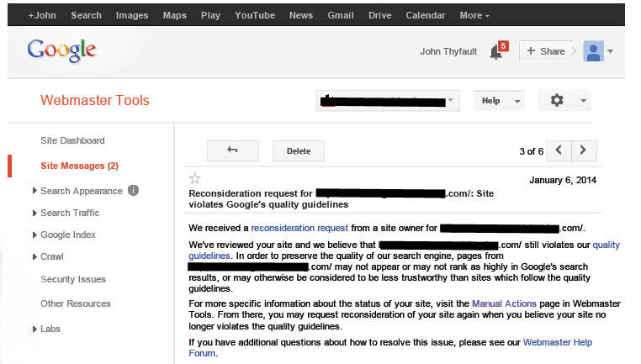641x364 pixels.
Task: Open Gmail in the top bar
Action: pyautogui.click(x=341, y=15)
